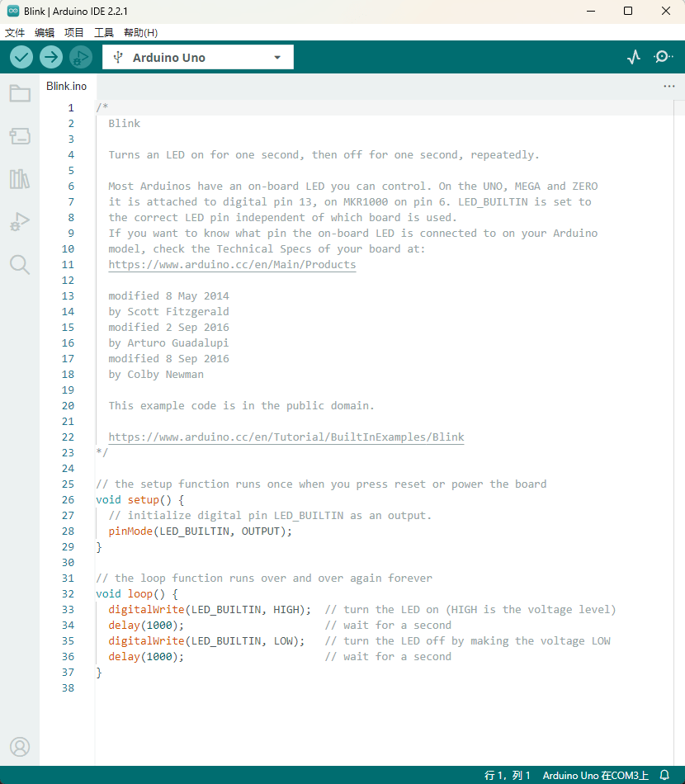Screen dimensions: 685x784
Task: Open the 帮助(H) menu
Action: pos(140,32)
